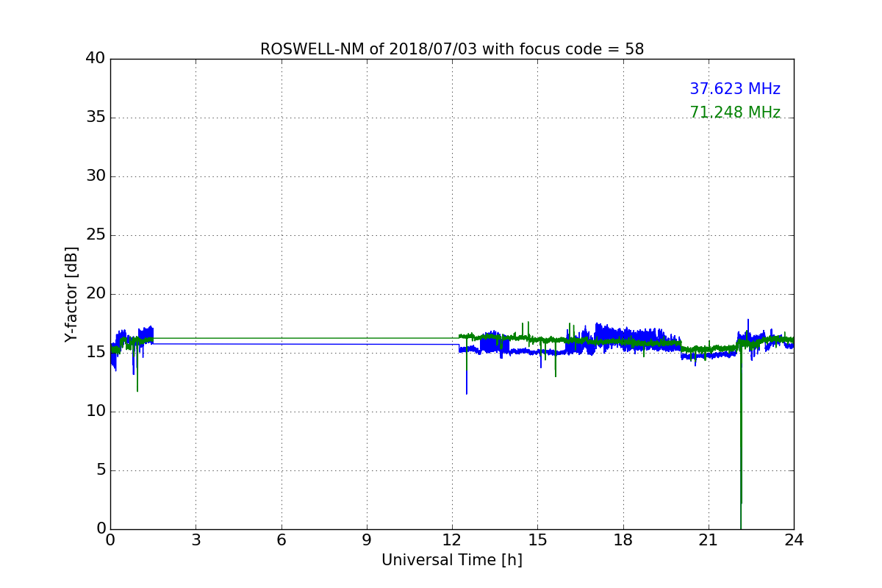Click x-axis tick label 24
The image size is (882, 588).
794,540
